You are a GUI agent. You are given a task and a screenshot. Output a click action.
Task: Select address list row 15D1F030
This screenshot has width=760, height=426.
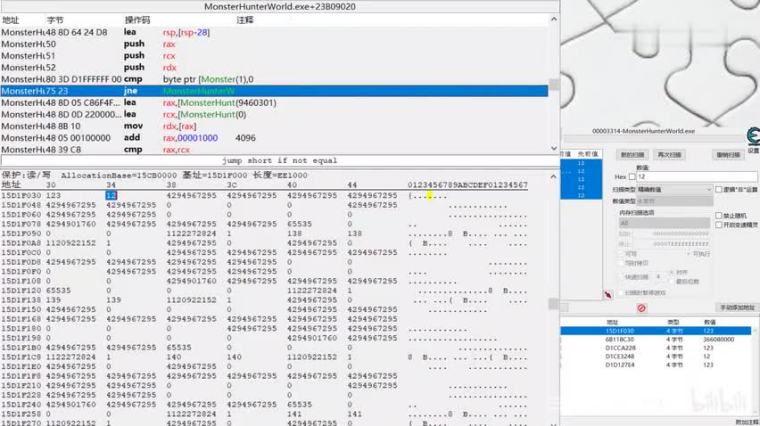[x=656, y=331]
